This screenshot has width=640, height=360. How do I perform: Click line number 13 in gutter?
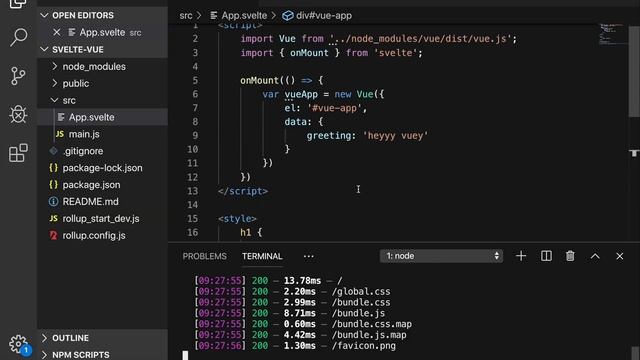(x=193, y=191)
